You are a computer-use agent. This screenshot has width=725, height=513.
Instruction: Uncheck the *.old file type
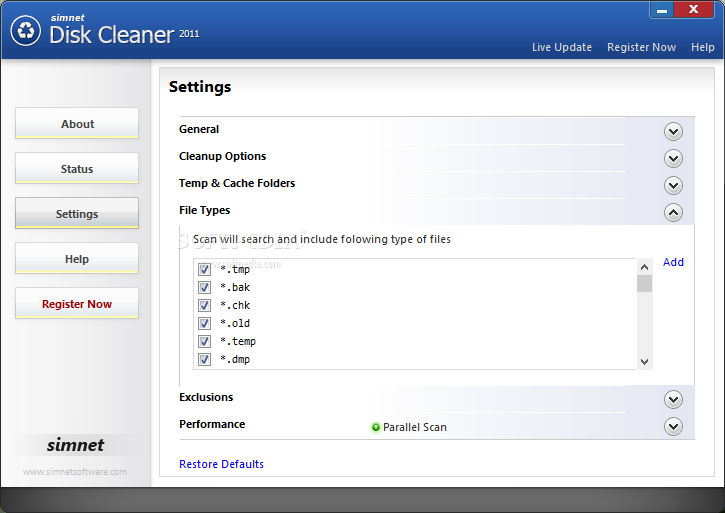pyautogui.click(x=204, y=323)
